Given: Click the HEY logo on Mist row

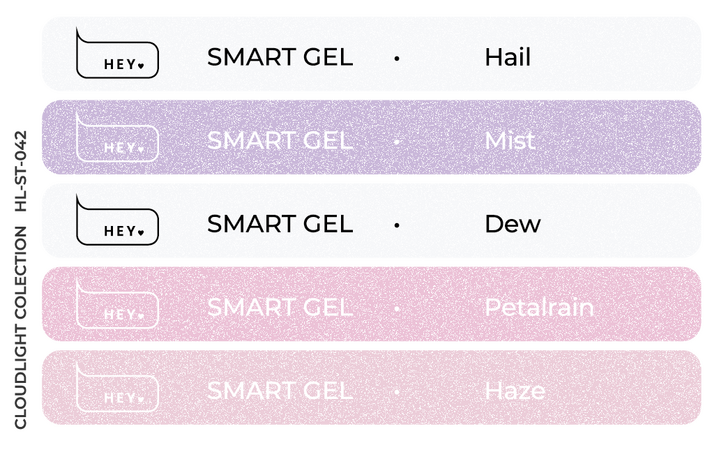Looking at the screenshot, I should pyautogui.click(x=118, y=137).
